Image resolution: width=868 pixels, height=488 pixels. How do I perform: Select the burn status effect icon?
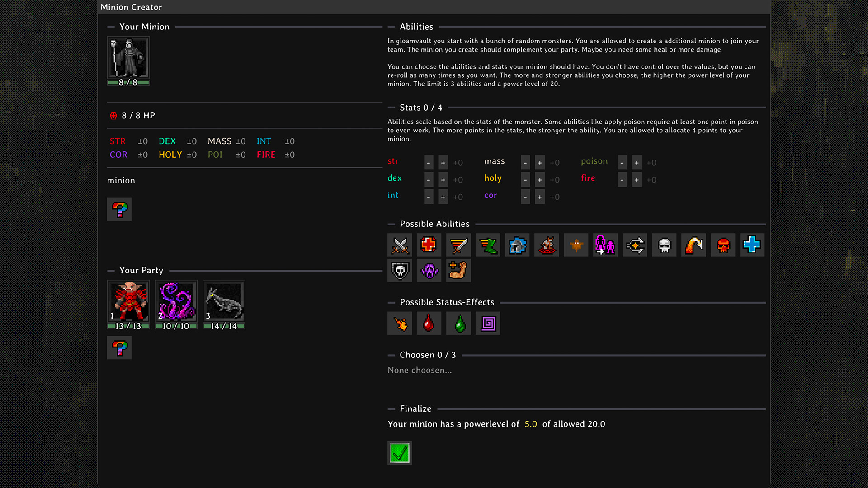399,323
